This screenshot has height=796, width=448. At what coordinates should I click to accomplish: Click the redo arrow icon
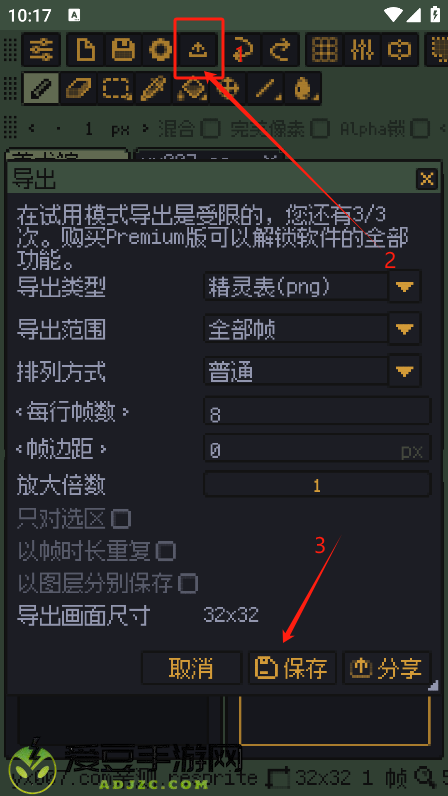[281, 50]
